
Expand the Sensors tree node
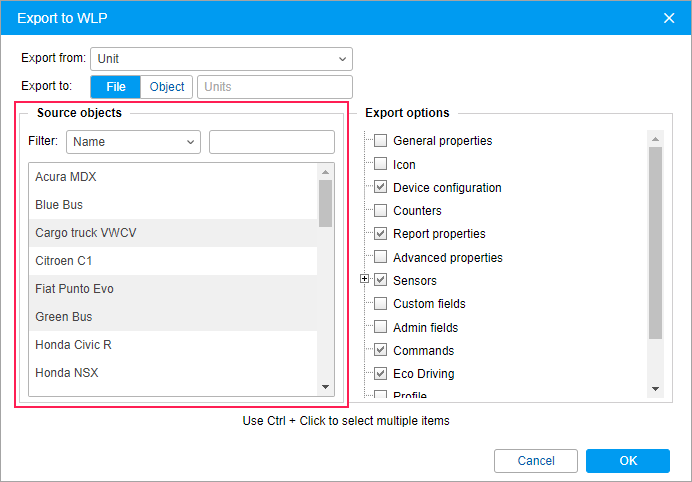365,280
